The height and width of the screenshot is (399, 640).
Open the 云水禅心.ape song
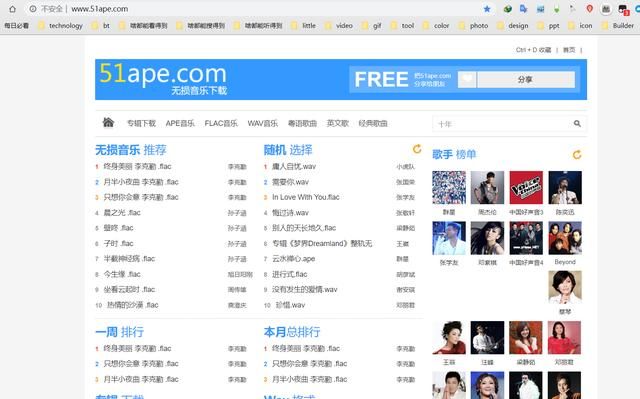pos(293,259)
